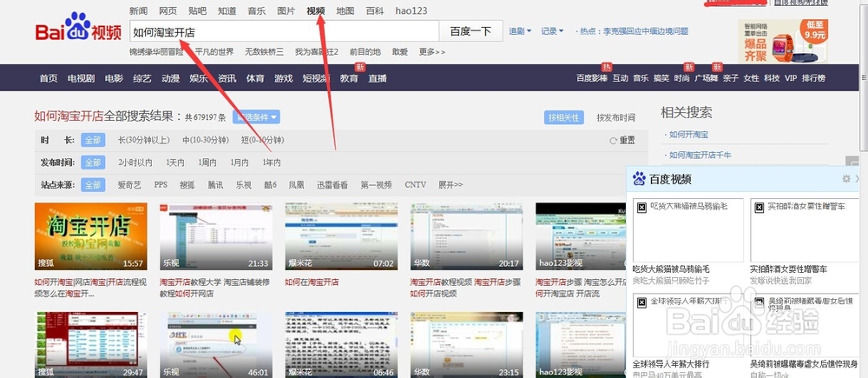Viewport: 868px width, 378px height.
Task: Filter source by 爱奇艺
Action: coord(129,184)
